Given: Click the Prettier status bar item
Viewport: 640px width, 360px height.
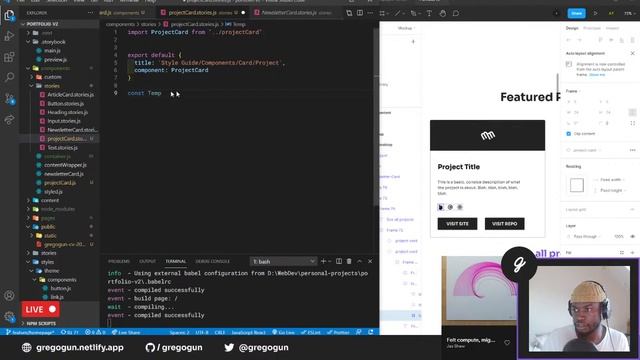Looking at the screenshot, I should pyautogui.click(x=338, y=332).
